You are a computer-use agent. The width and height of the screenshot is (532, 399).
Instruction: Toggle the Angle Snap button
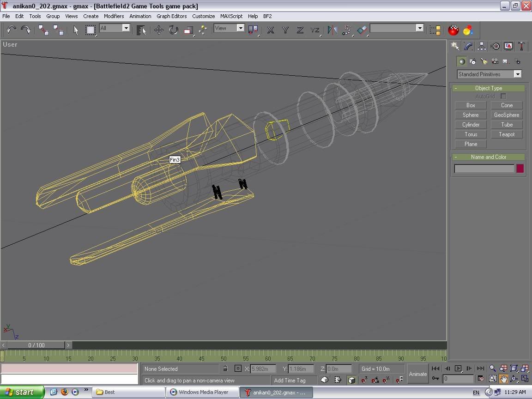(x=375, y=380)
